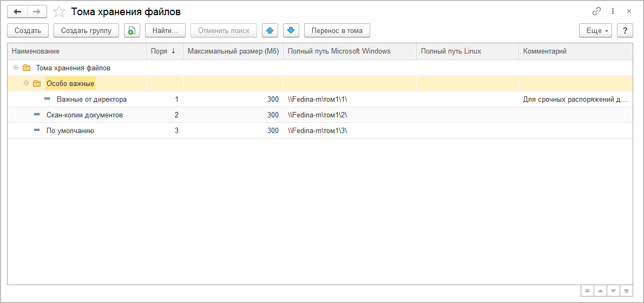Screen dimensions: 644x303
Task: Open the 'Найти...' search dialog
Action: [x=165, y=31]
